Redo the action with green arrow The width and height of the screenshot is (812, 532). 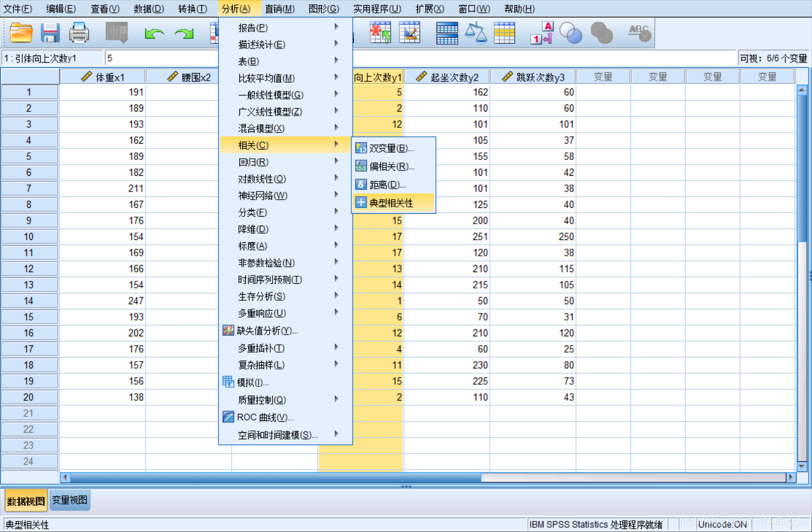[184, 34]
